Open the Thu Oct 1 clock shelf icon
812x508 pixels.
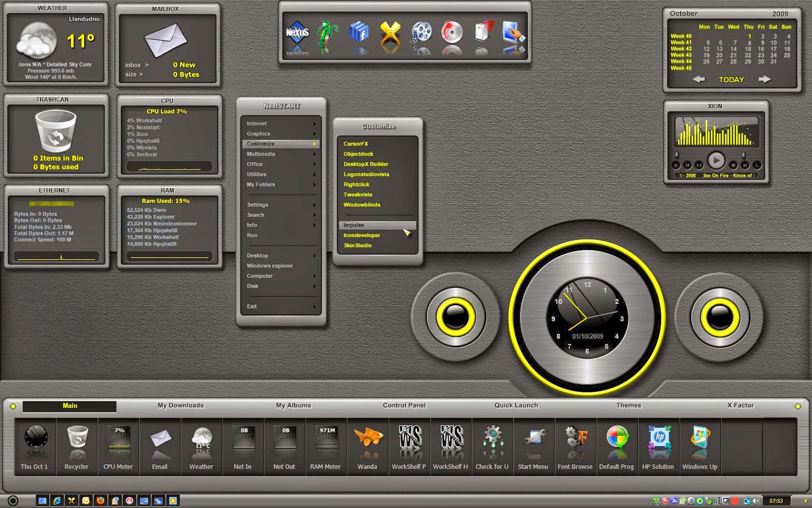click(35, 447)
